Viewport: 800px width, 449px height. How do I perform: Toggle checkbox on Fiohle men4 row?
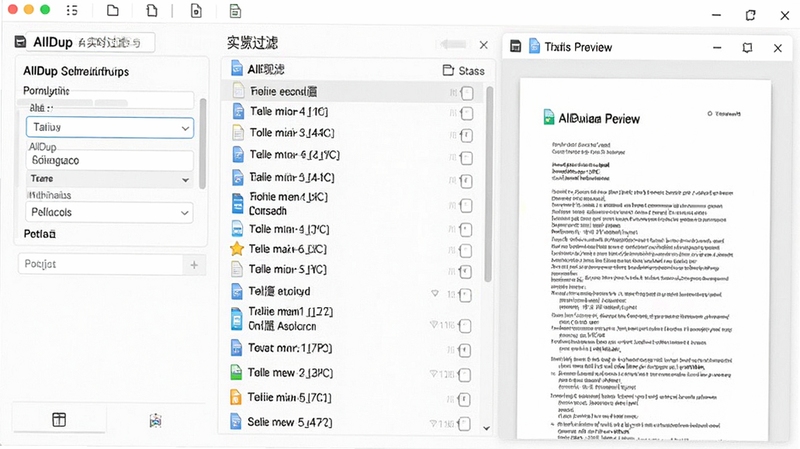[x=466, y=206]
